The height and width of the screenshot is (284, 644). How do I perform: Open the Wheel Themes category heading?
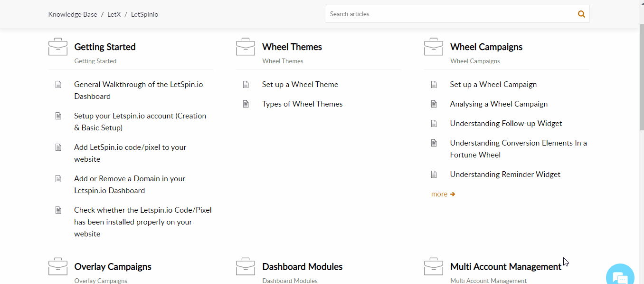(292, 47)
